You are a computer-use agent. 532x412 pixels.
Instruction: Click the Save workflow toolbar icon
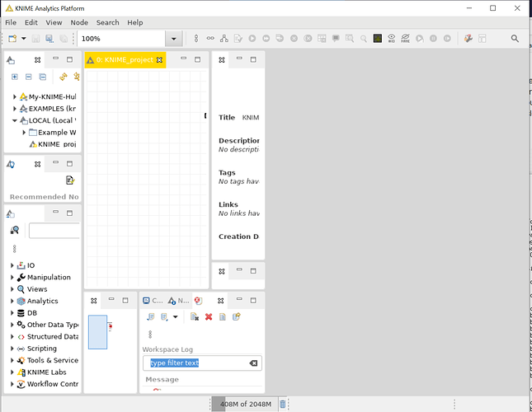tap(35, 39)
